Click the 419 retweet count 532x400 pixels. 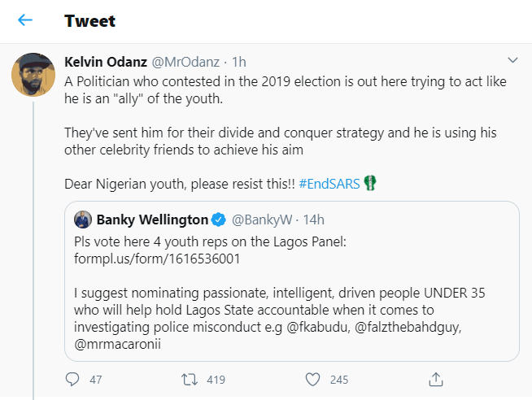[x=215, y=379]
